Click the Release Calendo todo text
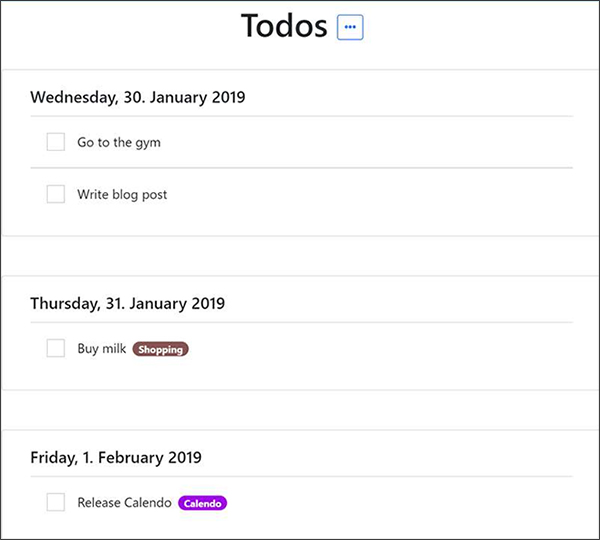600x540 pixels. tap(124, 502)
